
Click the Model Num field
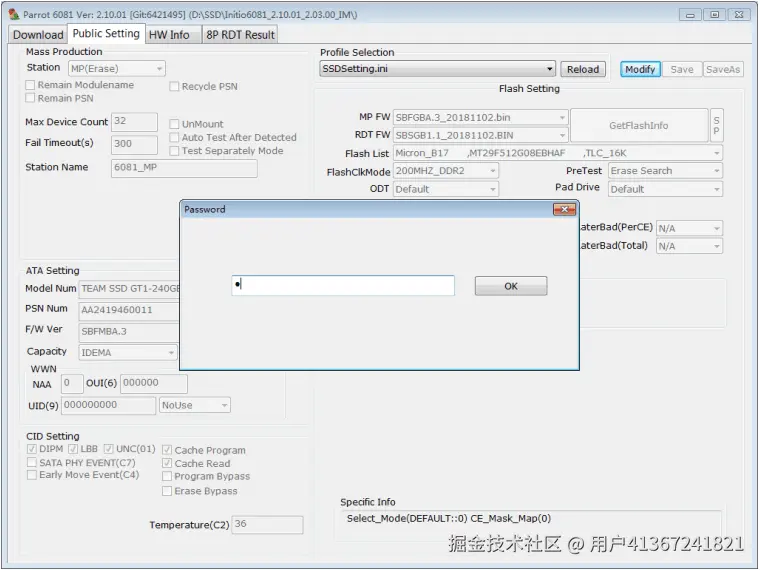pyautogui.click(x=129, y=289)
